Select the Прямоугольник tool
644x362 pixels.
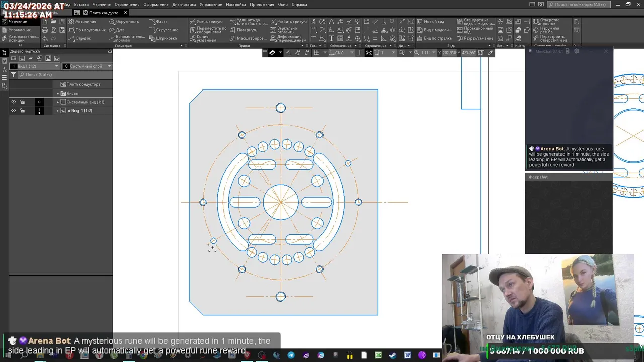(86, 30)
